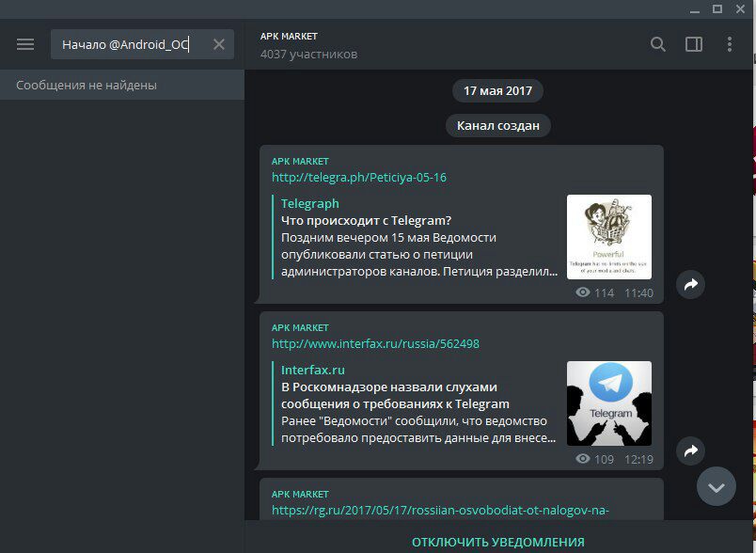This screenshot has width=756, height=553.
Task: Jump to bottom with the down-arrow button
Action: tap(716, 486)
